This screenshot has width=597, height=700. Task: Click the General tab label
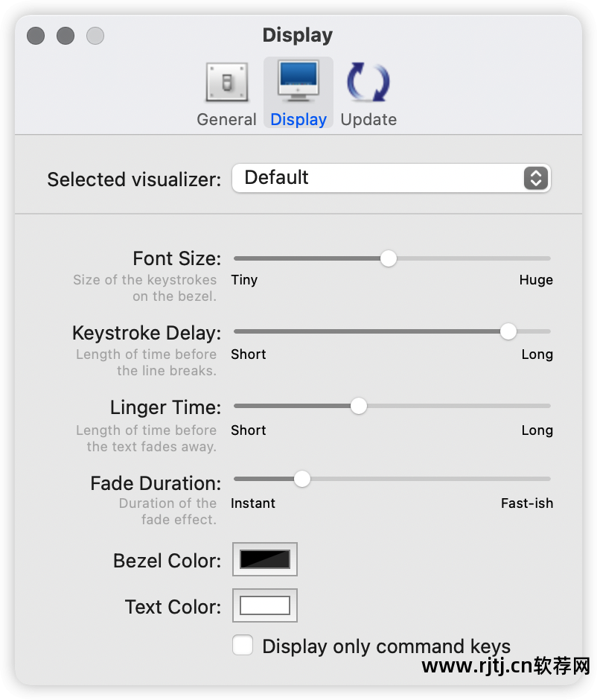click(226, 120)
